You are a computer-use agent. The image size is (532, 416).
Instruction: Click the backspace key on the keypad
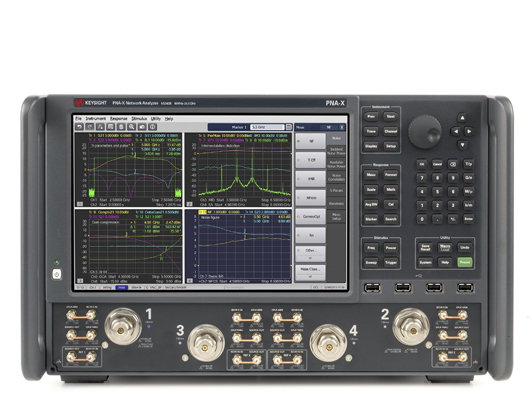click(x=453, y=164)
